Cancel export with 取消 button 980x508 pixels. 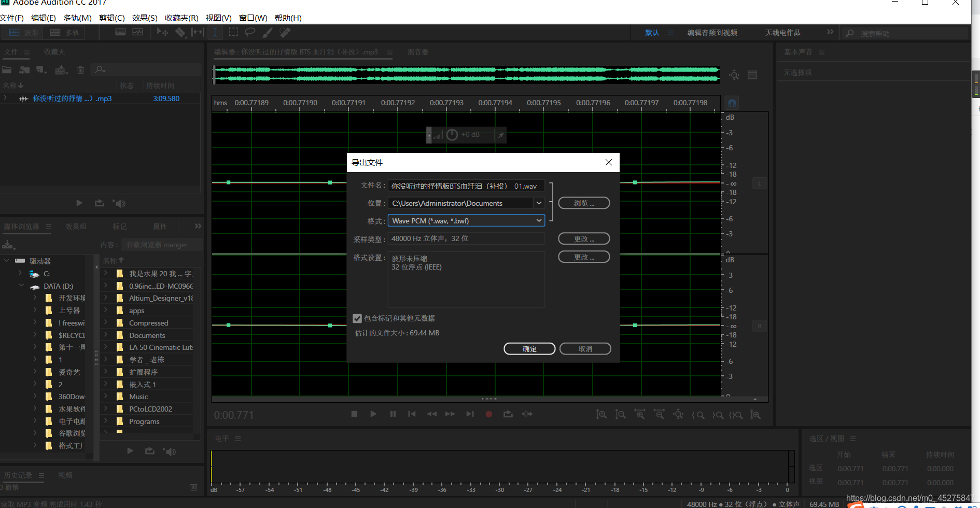pos(585,349)
